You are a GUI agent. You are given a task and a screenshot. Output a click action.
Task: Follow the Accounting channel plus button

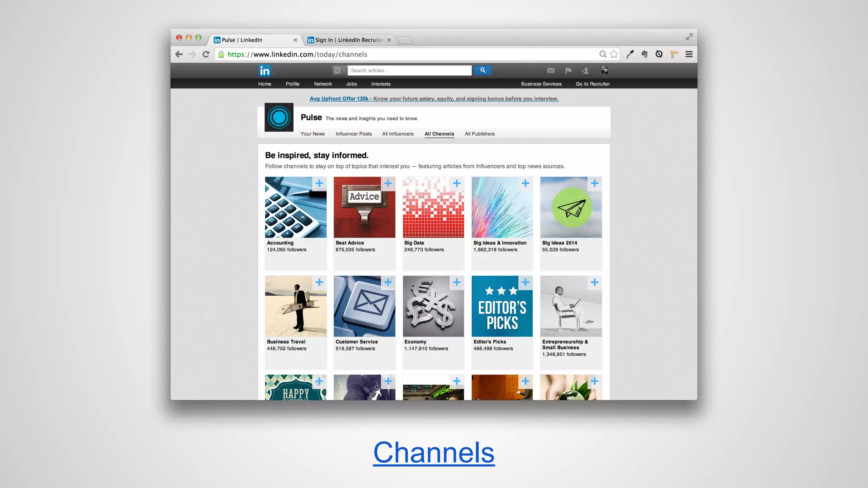coord(320,183)
